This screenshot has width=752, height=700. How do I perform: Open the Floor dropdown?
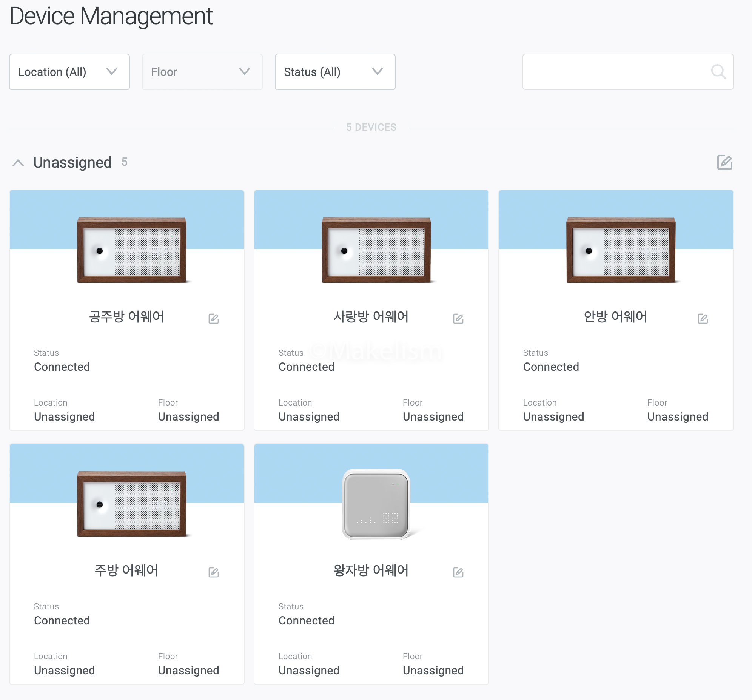(202, 72)
